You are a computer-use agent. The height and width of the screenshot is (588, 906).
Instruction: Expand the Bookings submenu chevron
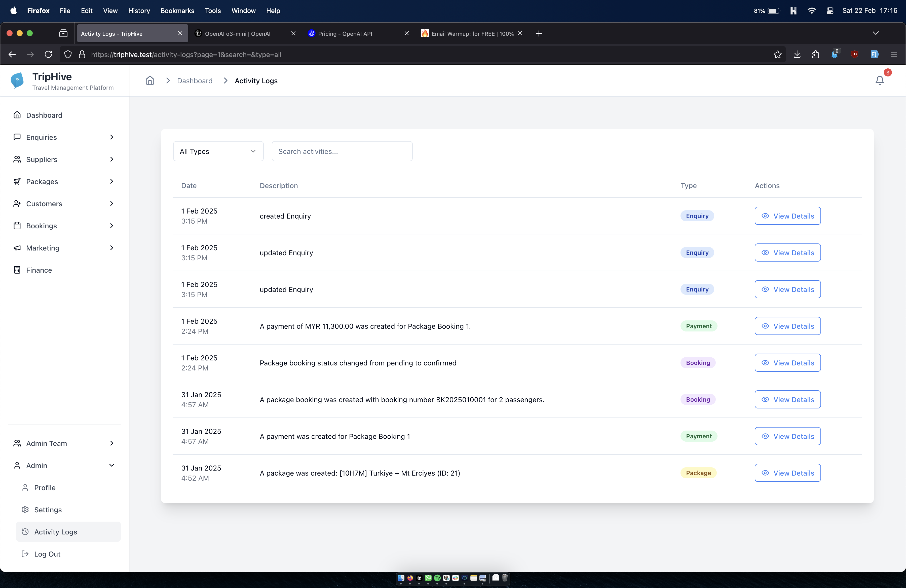[111, 226]
